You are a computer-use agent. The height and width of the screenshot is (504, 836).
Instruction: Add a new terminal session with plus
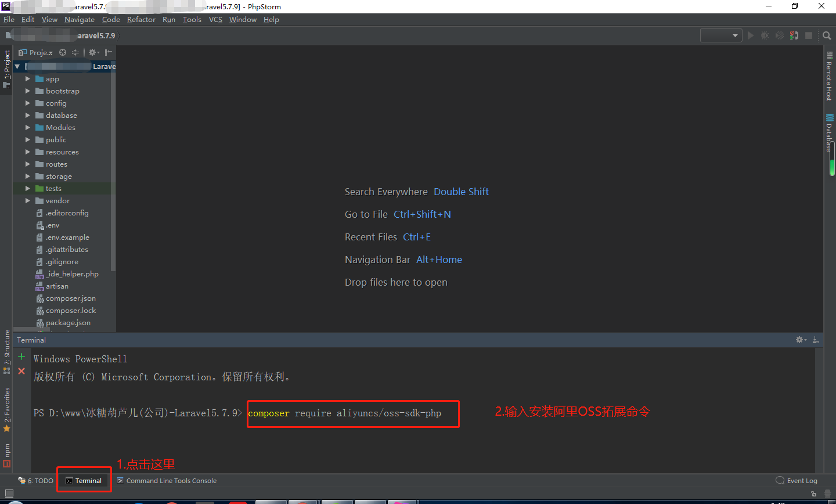point(21,357)
